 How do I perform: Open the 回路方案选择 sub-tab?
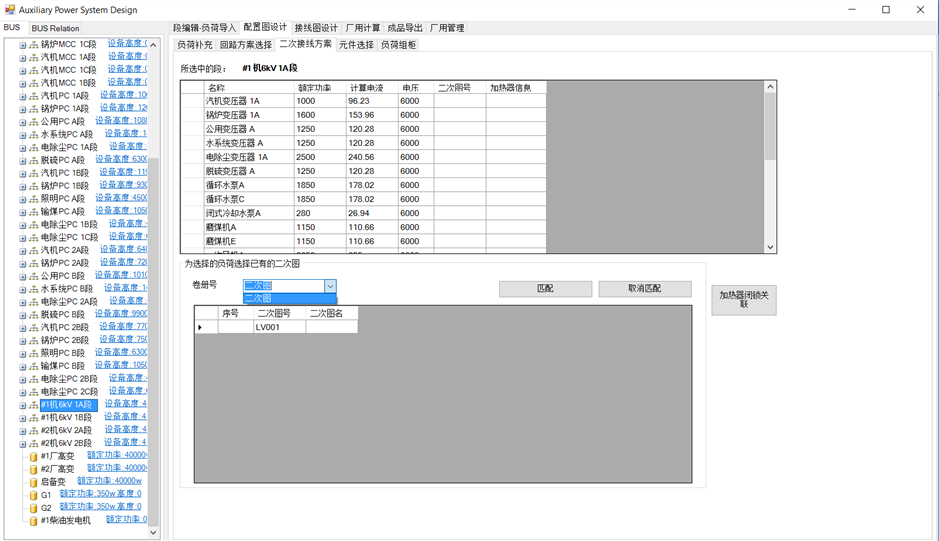pos(246,45)
